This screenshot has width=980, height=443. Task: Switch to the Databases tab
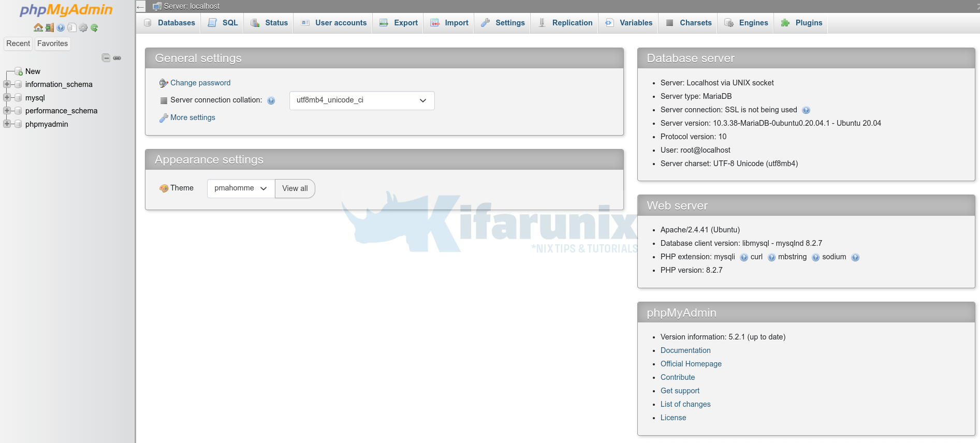pos(169,23)
